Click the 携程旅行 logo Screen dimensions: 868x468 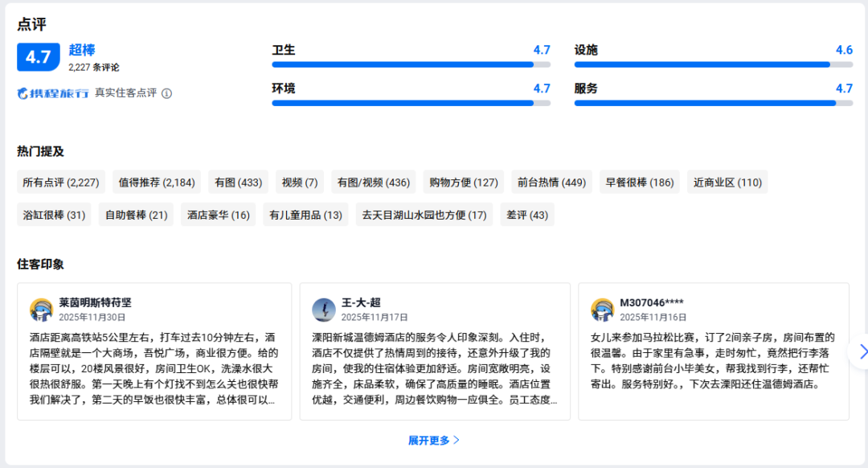pyautogui.click(x=53, y=93)
